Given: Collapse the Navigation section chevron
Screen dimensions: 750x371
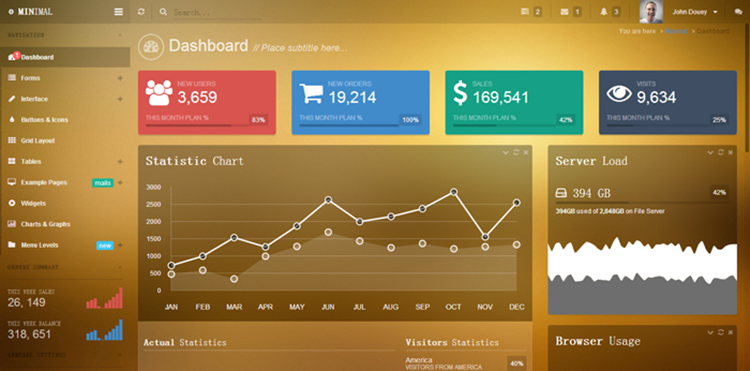Looking at the screenshot, I should pyautogui.click(x=120, y=35).
